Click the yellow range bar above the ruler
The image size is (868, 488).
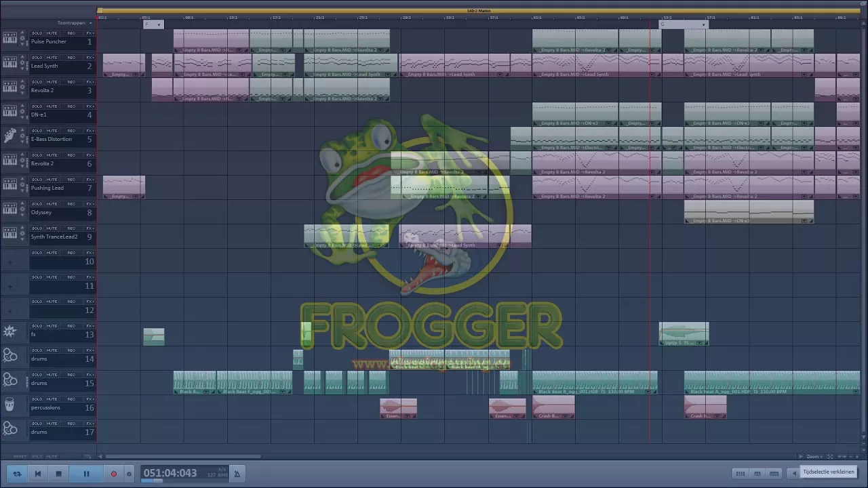coord(478,11)
